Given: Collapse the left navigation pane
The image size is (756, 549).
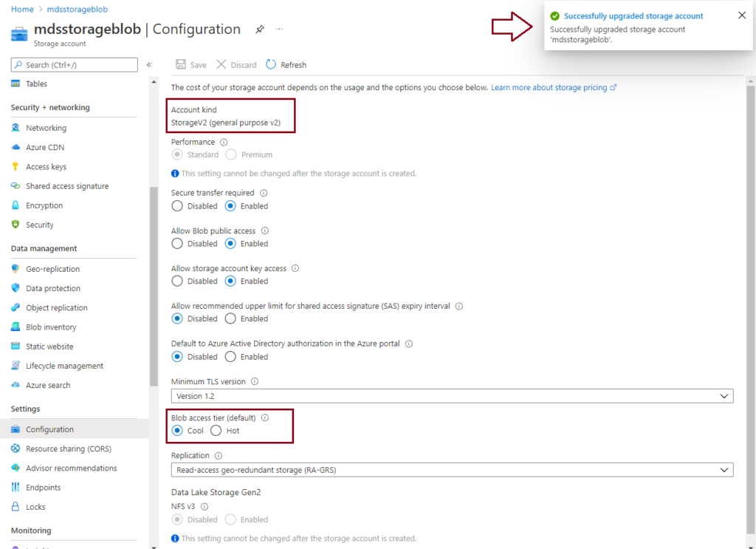Looking at the screenshot, I should point(149,64).
